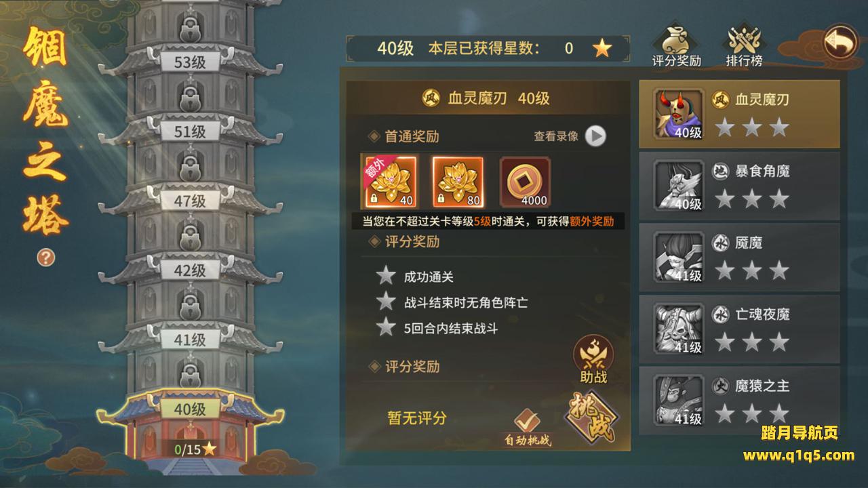This screenshot has width=868, height=488.
Task: Tap the golden lotus 80 reward
Action: [458, 182]
